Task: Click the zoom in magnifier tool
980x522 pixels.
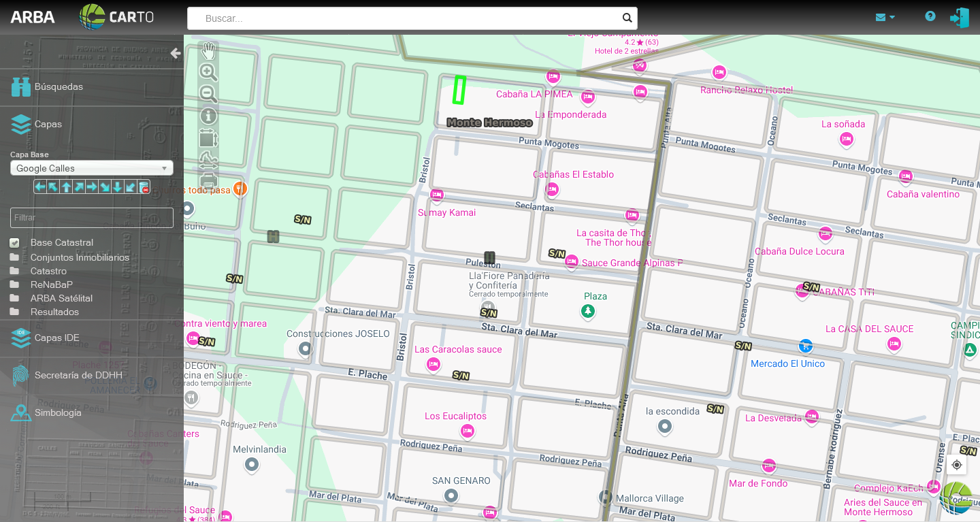Action: (208, 72)
